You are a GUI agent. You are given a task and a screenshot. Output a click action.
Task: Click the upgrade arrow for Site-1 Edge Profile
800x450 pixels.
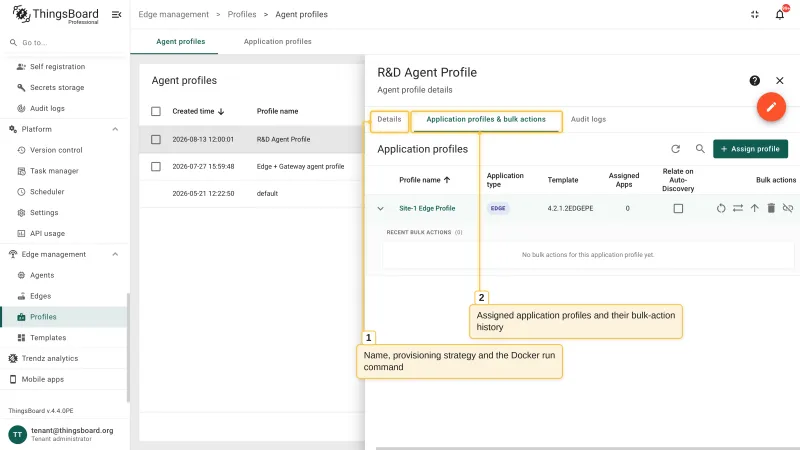755,208
